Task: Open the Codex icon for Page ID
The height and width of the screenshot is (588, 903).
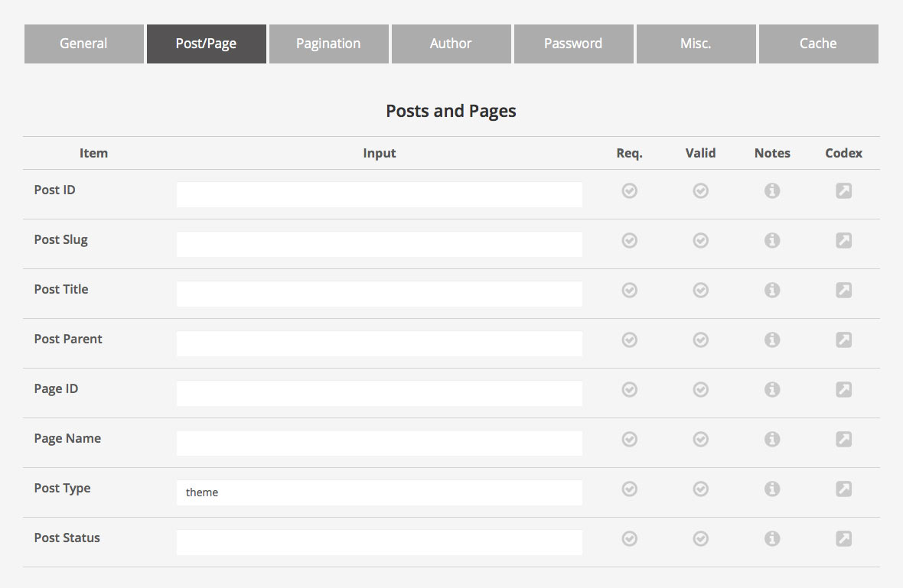Action: pyautogui.click(x=843, y=389)
